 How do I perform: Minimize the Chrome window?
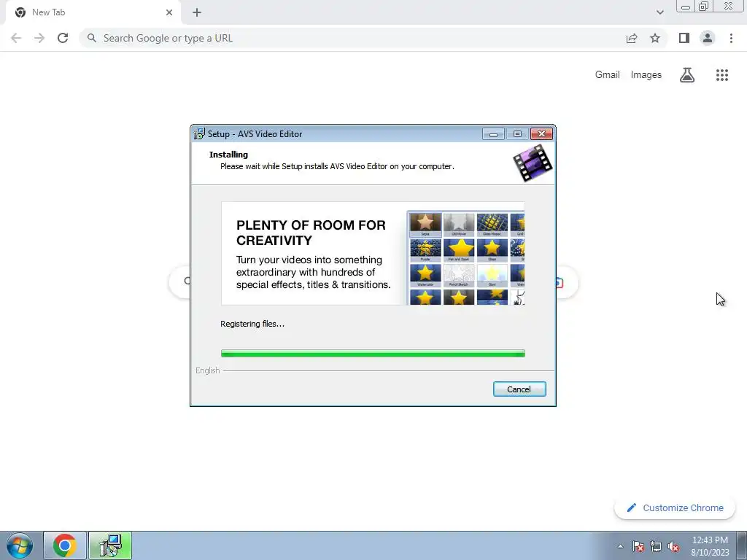pos(686,7)
